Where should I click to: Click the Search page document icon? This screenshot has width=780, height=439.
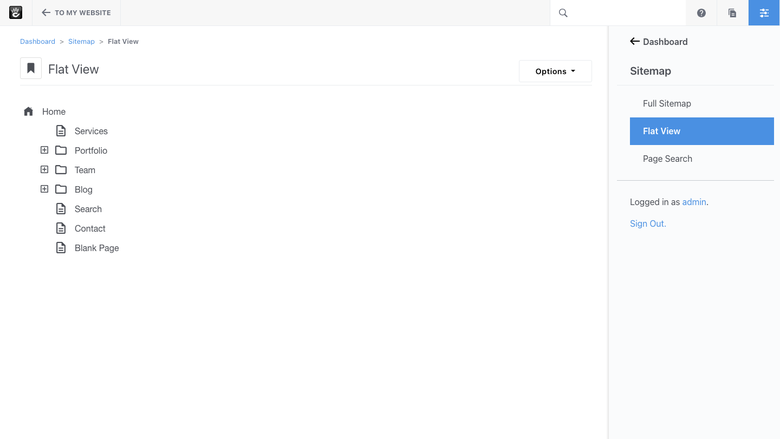61,209
